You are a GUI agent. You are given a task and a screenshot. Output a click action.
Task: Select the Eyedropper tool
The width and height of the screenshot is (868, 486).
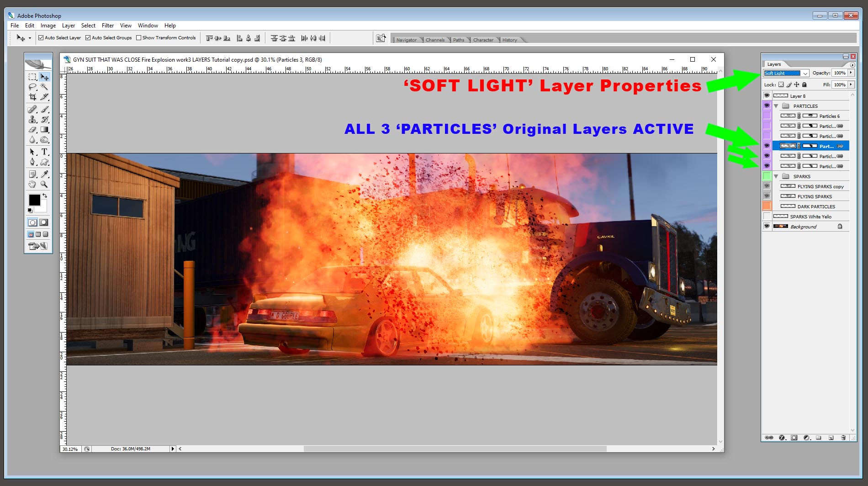(44, 174)
